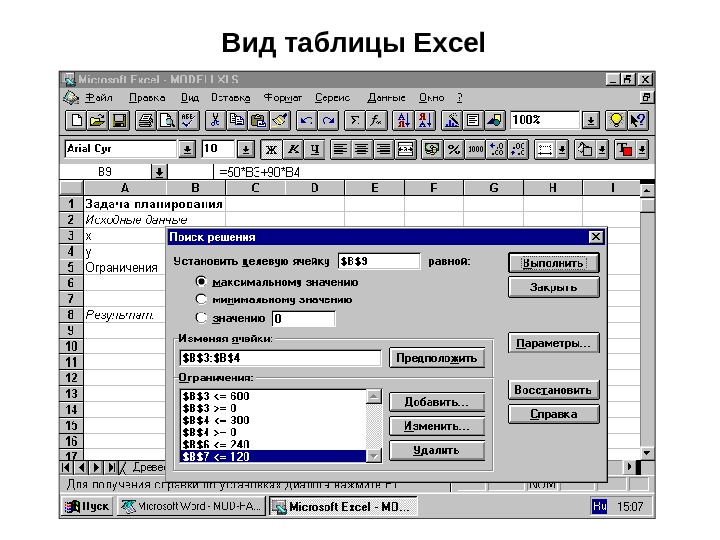The height and width of the screenshot is (540, 720).
Task: Open the Function Wizard fx icon
Action: click(376, 121)
